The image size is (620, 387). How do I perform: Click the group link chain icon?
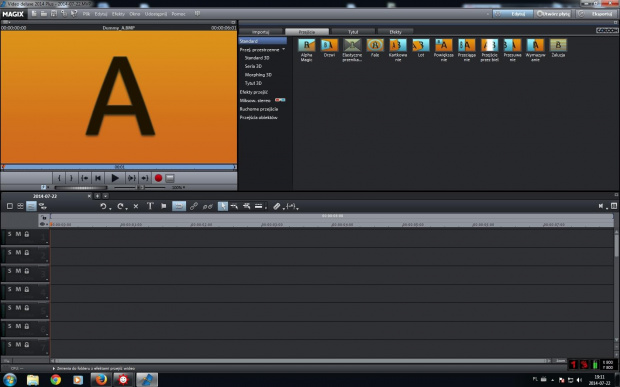click(x=193, y=206)
